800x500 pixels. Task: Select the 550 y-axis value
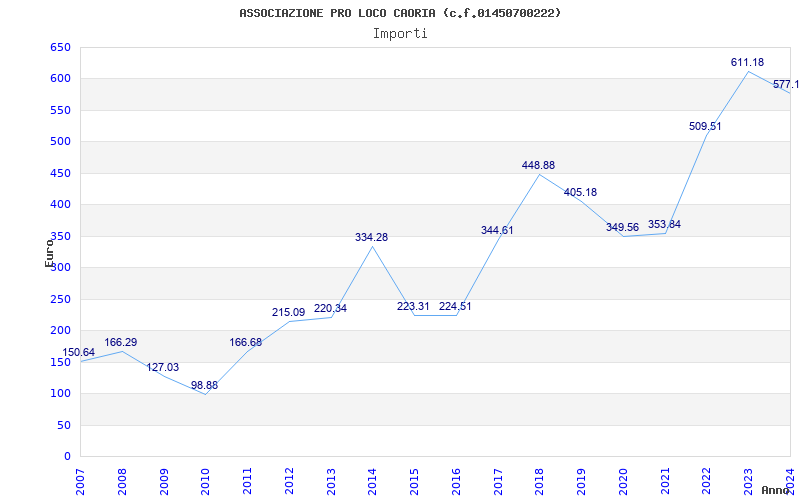[60, 110]
